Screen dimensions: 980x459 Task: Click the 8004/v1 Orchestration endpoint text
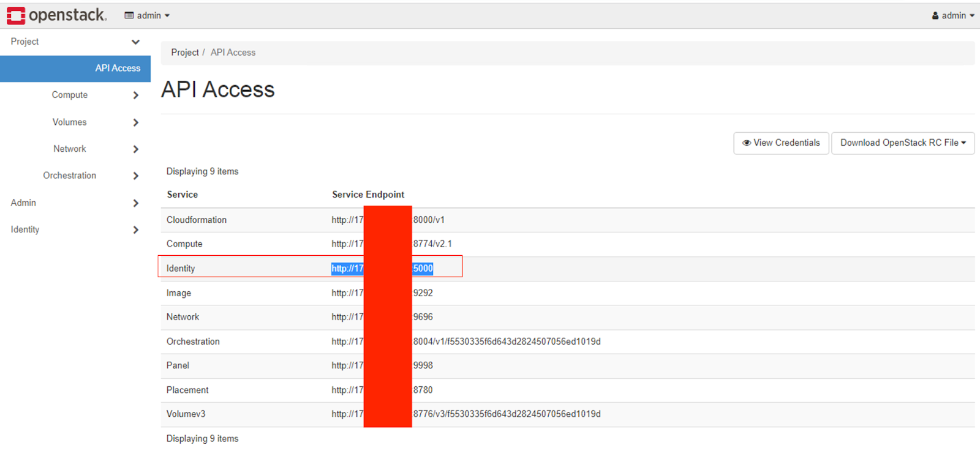507,341
